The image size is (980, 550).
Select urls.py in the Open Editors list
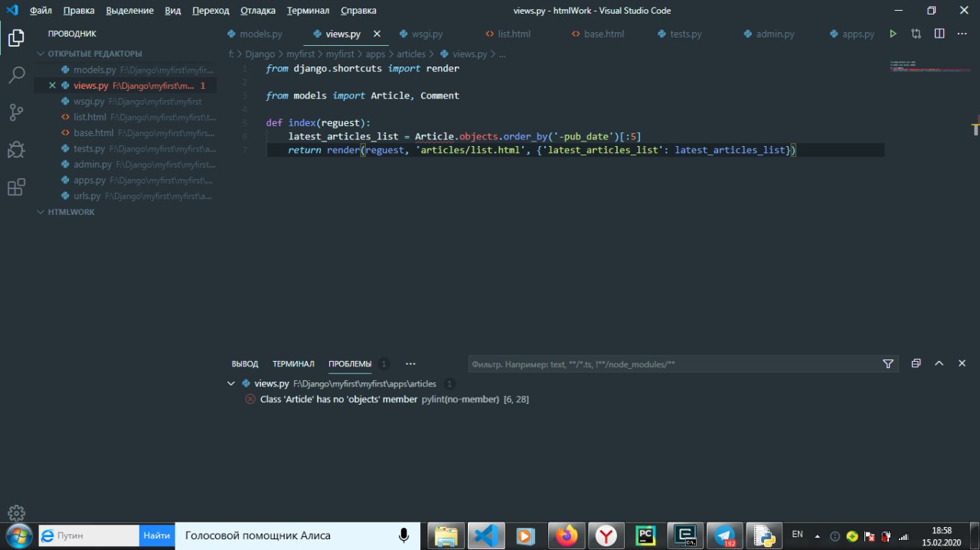click(x=125, y=196)
